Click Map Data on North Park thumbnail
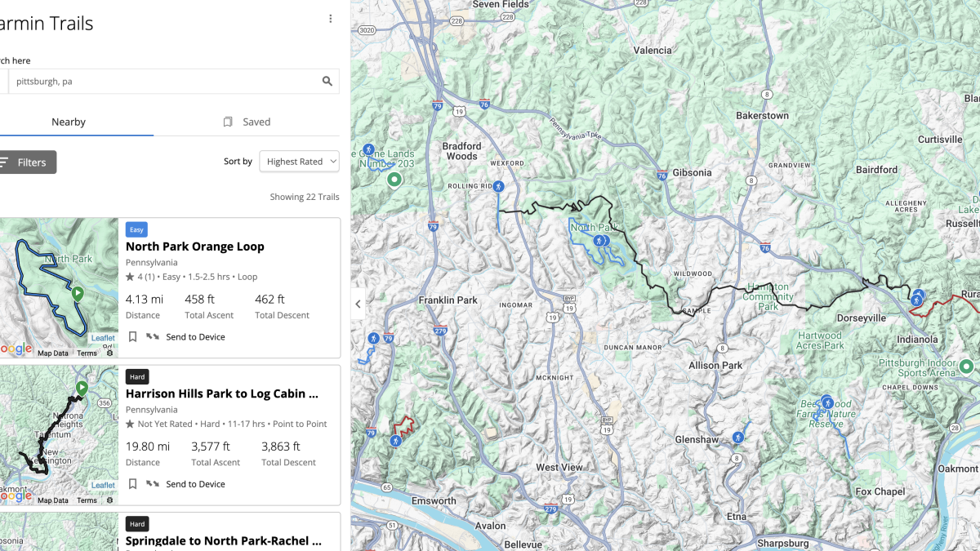 [53, 353]
